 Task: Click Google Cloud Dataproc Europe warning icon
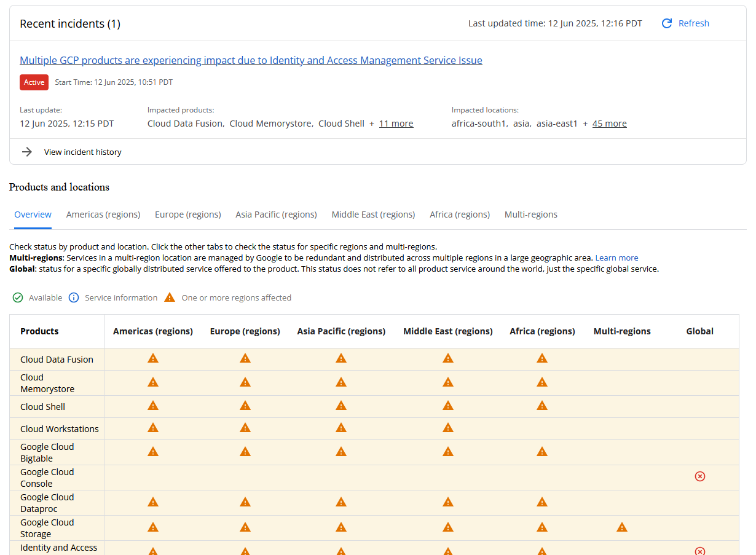tap(245, 502)
